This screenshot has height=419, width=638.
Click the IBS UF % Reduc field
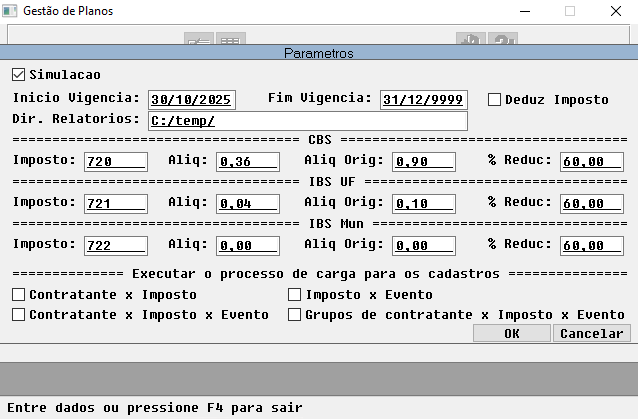point(592,204)
